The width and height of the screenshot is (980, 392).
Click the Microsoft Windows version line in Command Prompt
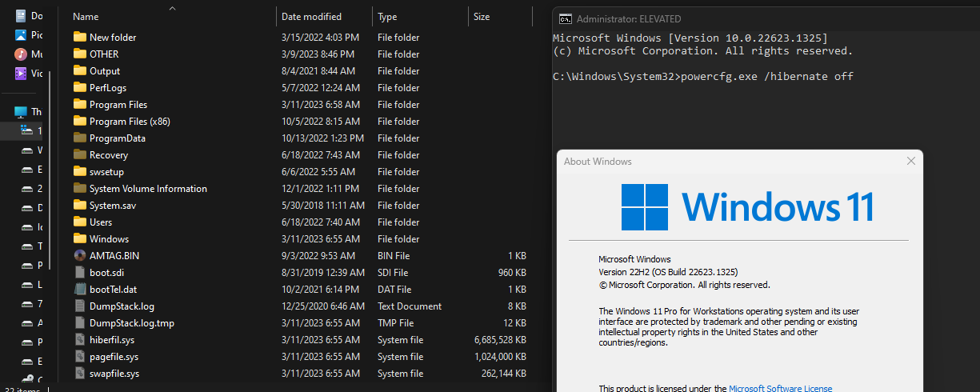pyautogui.click(x=690, y=38)
